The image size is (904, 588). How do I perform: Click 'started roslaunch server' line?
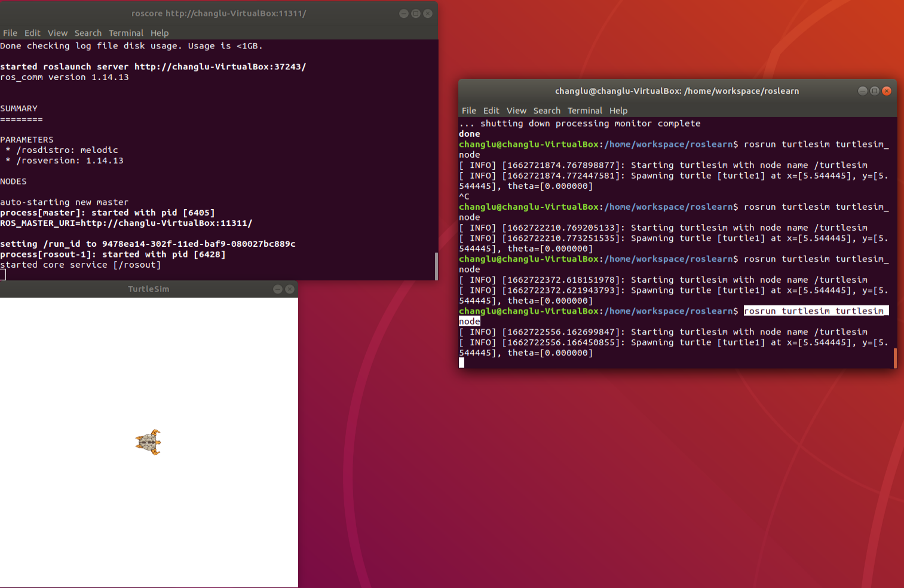click(153, 67)
